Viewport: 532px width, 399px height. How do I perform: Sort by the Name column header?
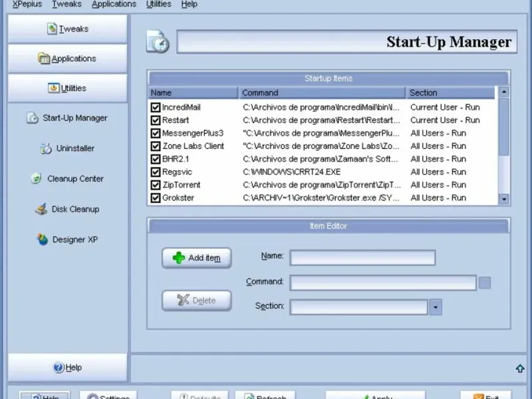coord(194,92)
